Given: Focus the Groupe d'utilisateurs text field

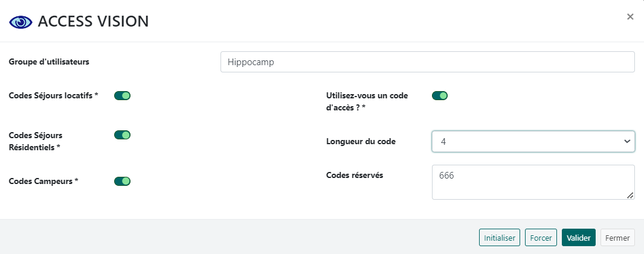Looking at the screenshot, I should (x=427, y=62).
